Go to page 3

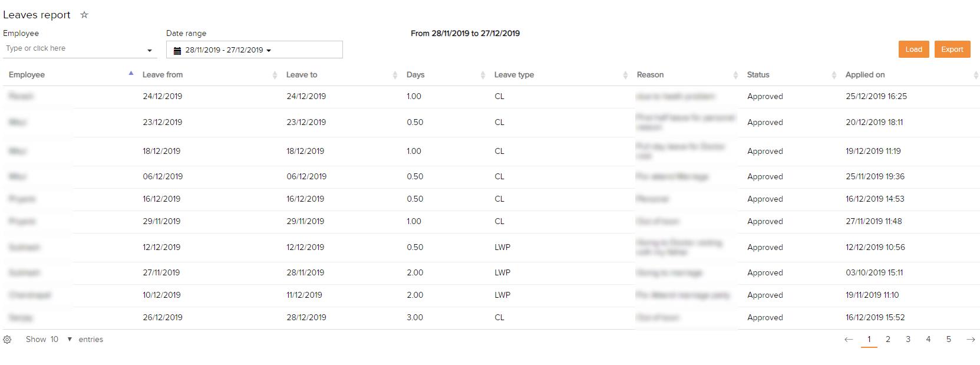point(908,340)
